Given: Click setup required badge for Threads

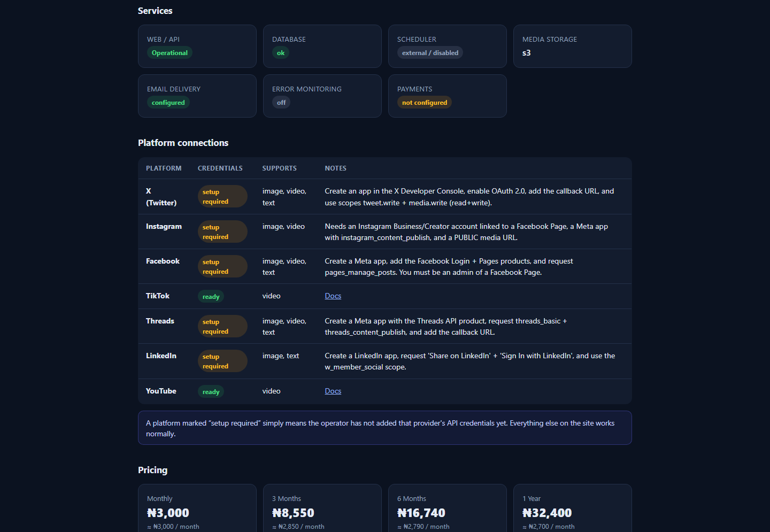Looking at the screenshot, I should point(222,326).
